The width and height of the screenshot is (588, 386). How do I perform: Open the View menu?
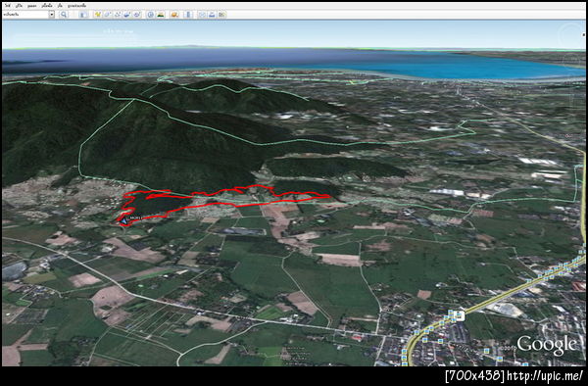pyautogui.click(x=32, y=6)
